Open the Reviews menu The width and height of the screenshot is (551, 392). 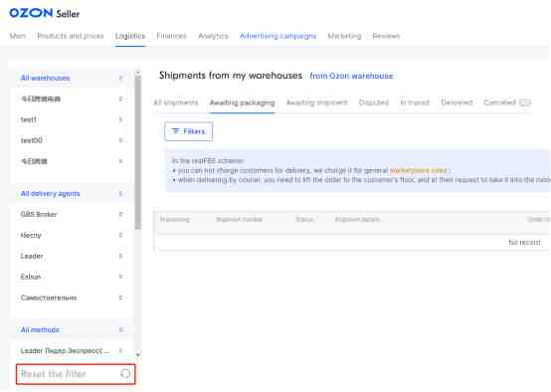386,36
